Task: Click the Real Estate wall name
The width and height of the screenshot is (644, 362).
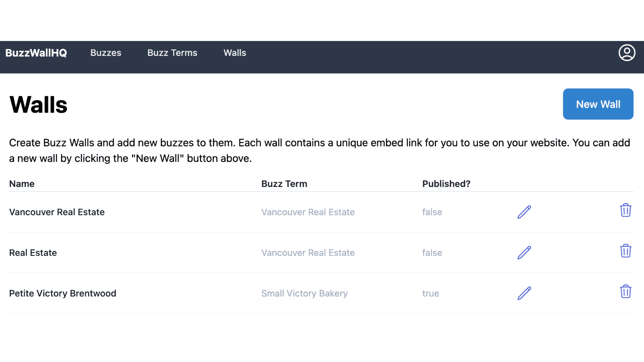Action: (33, 253)
